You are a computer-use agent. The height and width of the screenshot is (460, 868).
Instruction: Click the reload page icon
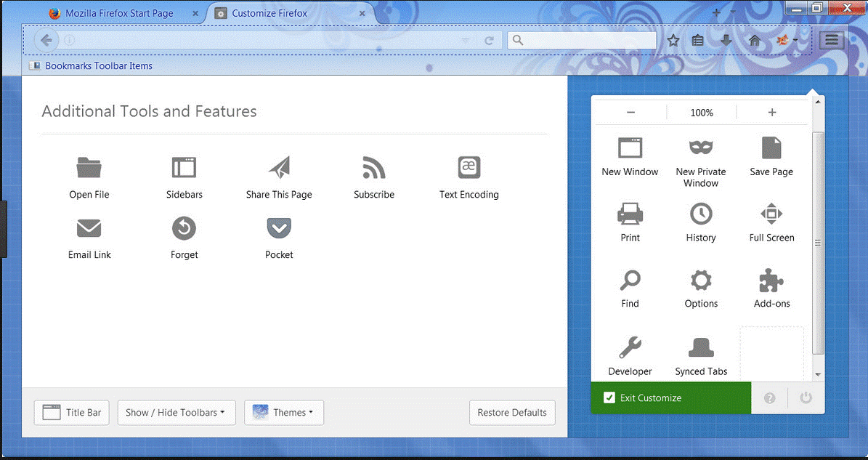pyautogui.click(x=489, y=41)
